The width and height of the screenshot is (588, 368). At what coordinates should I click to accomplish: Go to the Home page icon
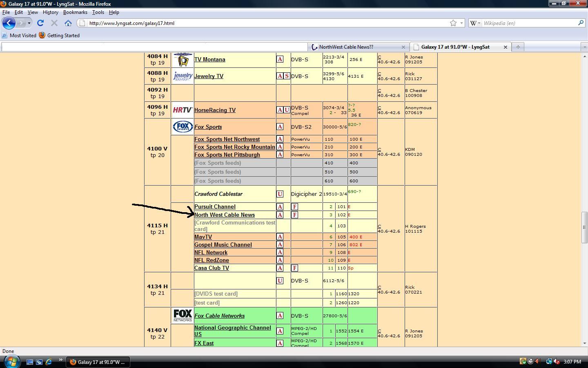point(68,23)
